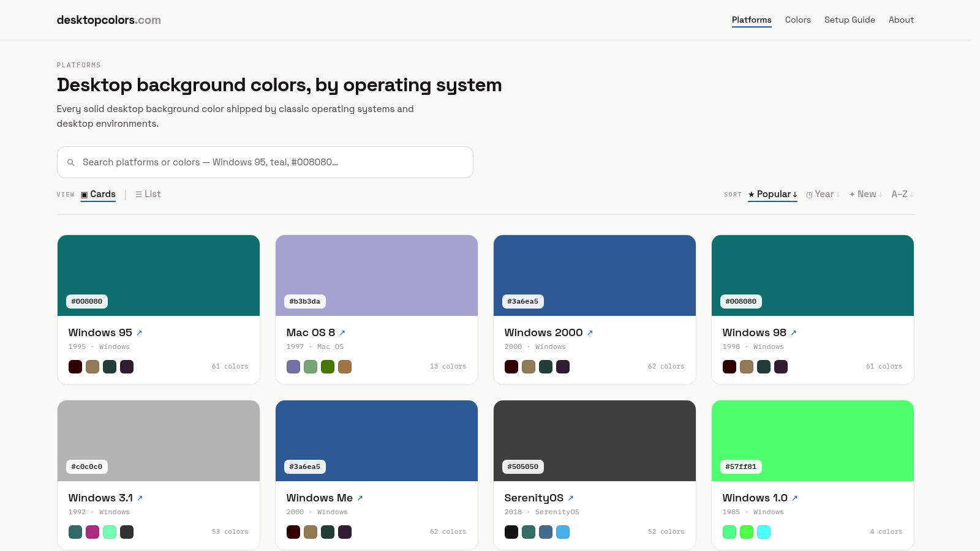Switch to List view
The height and width of the screenshot is (551, 980).
pos(148,194)
